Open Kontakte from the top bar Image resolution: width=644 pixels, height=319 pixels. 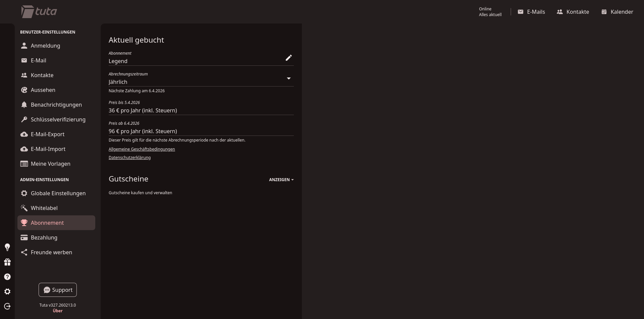coord(573,12)
